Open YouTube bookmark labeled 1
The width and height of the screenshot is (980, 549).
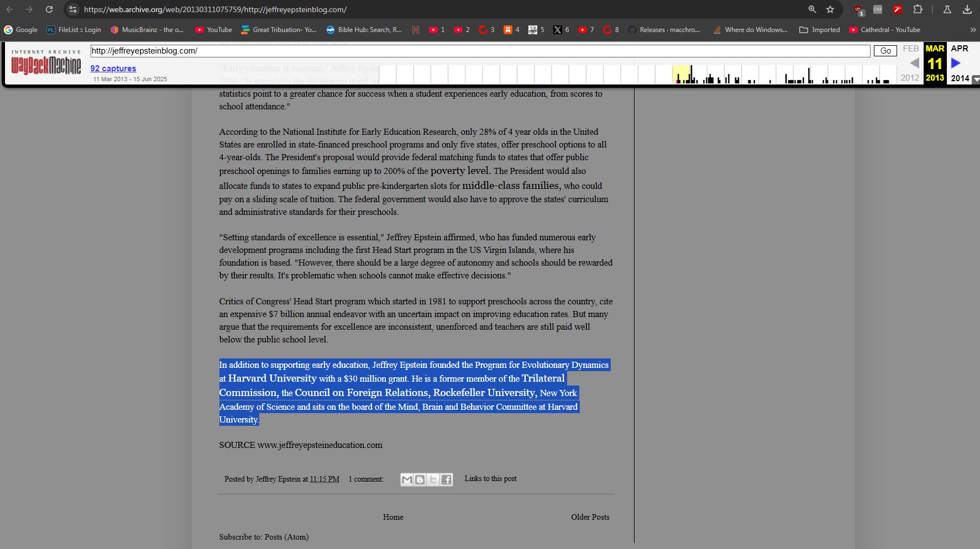[437, 30]
